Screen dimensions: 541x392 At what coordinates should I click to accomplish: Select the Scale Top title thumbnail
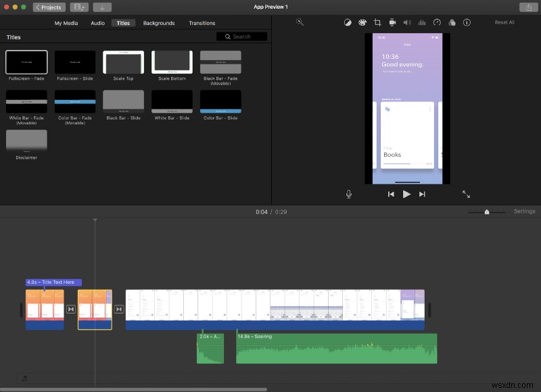123,62
